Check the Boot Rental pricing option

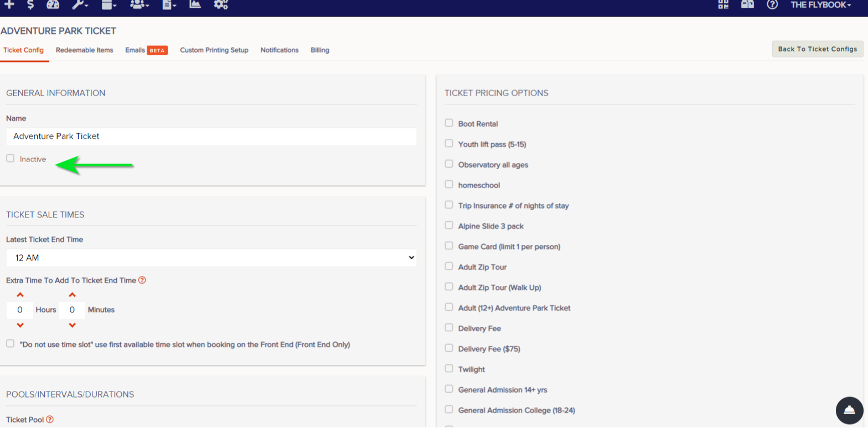point(449,123)
